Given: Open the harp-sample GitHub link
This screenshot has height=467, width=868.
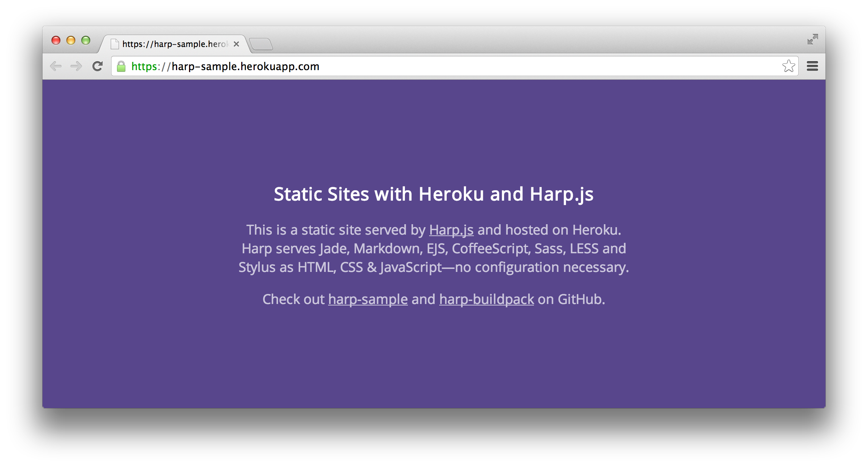Looking at the screenshot, I should coord(368,300).
